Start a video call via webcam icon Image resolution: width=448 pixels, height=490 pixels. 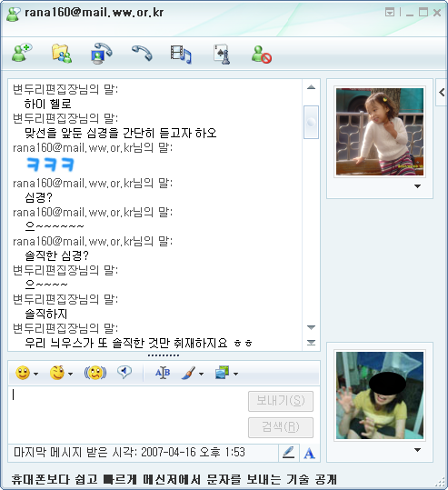click(101, 54)
